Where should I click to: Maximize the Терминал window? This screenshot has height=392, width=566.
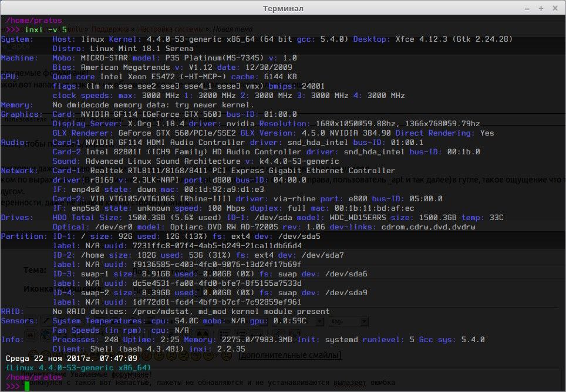click(x=541, y=8)
